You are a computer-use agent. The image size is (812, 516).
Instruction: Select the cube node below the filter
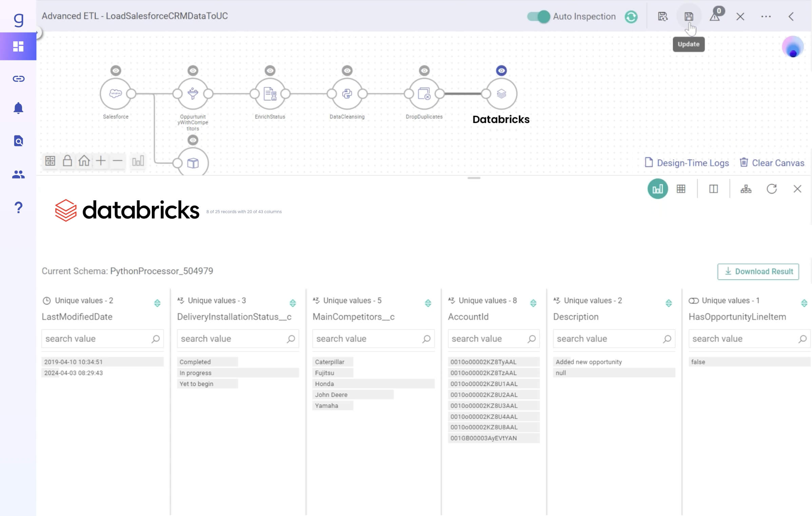point(193,162)
